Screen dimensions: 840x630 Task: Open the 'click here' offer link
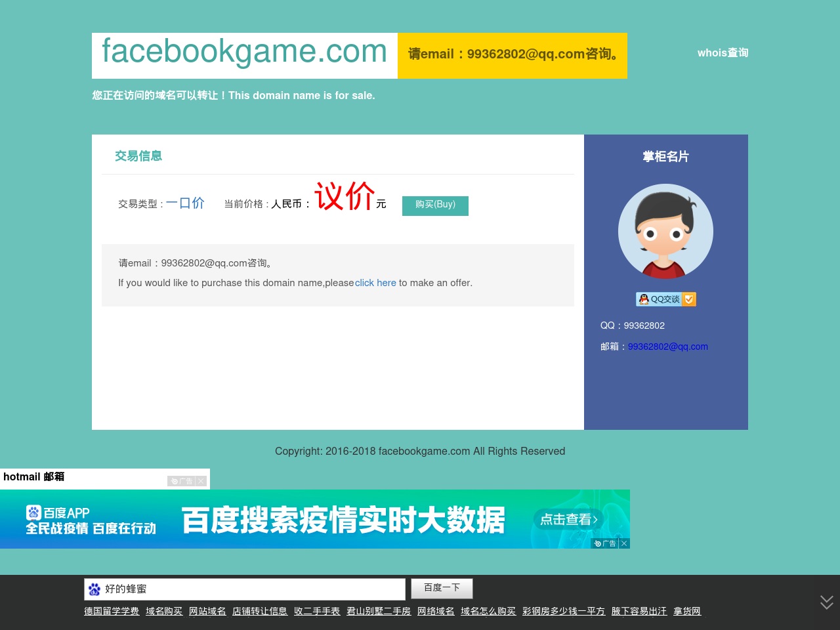(375, 283)
